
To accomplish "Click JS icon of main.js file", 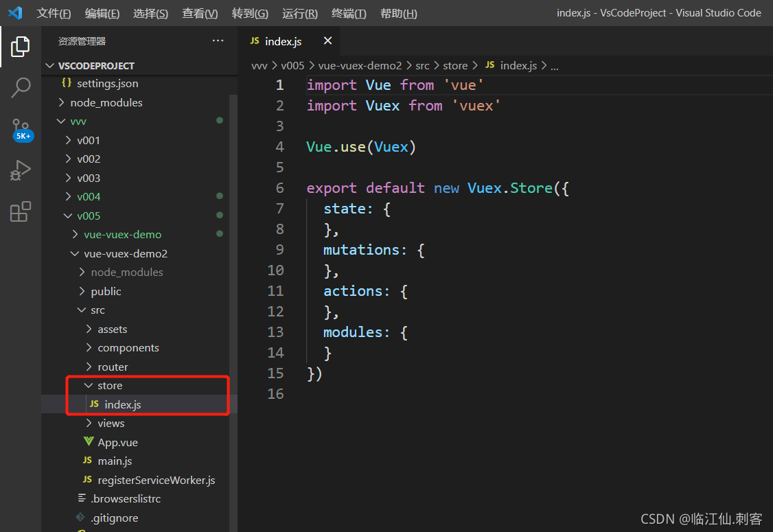I will pyautogui.click(x=87, y=461).
